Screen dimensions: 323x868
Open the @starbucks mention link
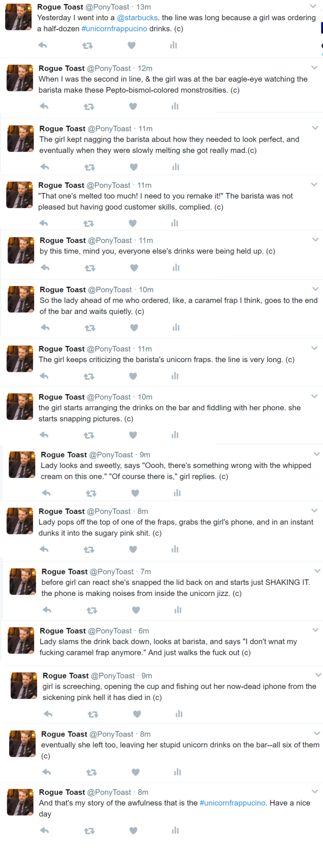point(138,18)
